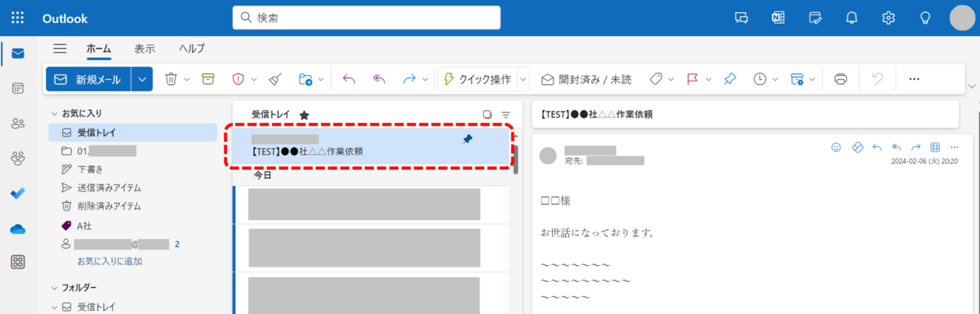Expand the forward options dropdown arrow
Screen dimensions: 980x314
pyautogui.click(x=425, y=79)
